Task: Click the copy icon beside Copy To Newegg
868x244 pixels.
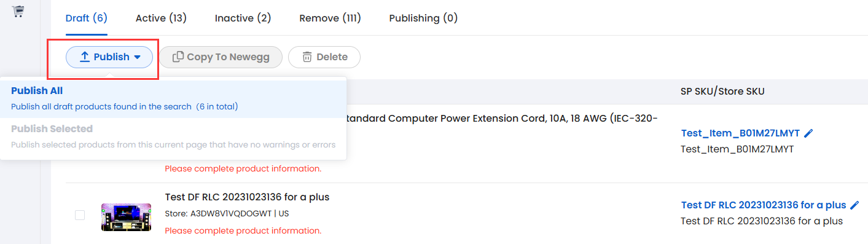Action: click(178, 57)
